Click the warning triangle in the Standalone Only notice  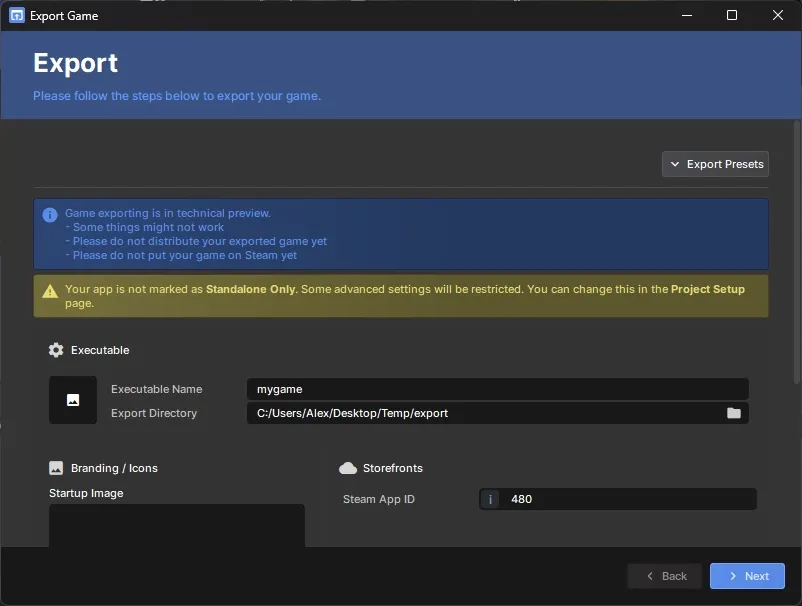pyautogui.click(x=48, y=293)
